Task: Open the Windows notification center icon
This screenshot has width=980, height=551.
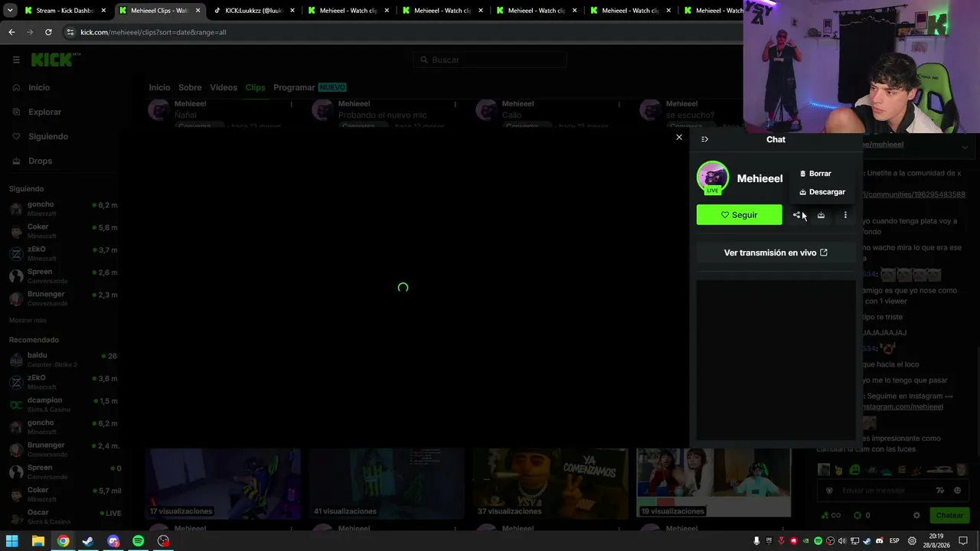Action: pyautogui.click(x=964, y=541)
